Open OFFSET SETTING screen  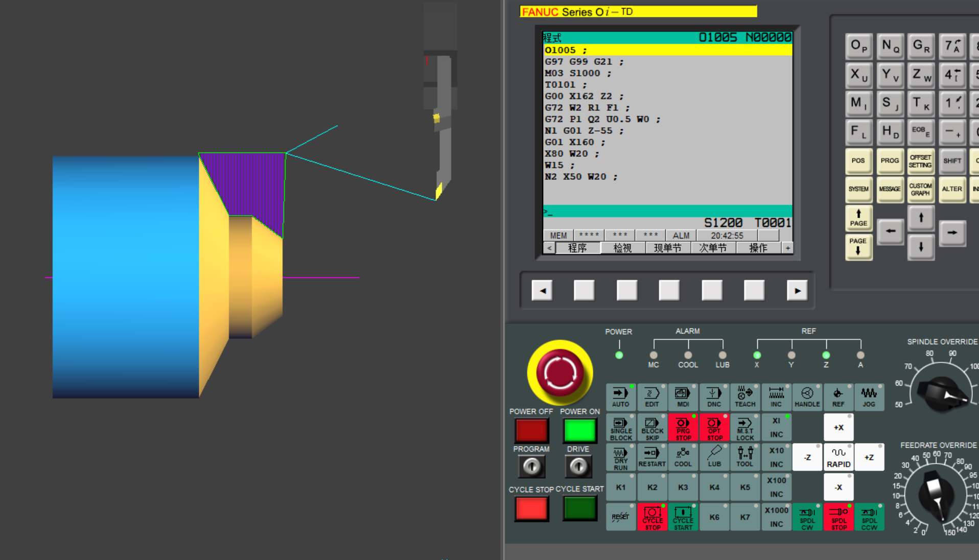point(921,161)
